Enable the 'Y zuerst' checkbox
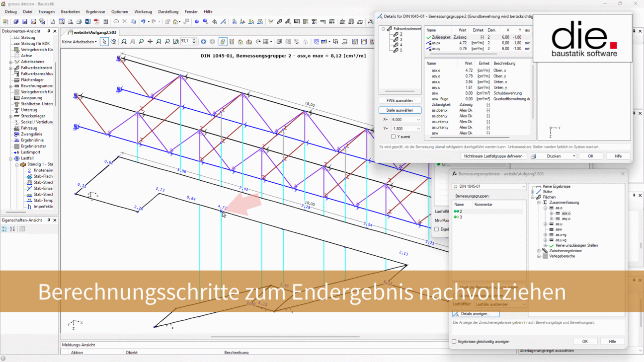Image resolution: width=644 pixels, height=362 pixels. tap(393, 137)
